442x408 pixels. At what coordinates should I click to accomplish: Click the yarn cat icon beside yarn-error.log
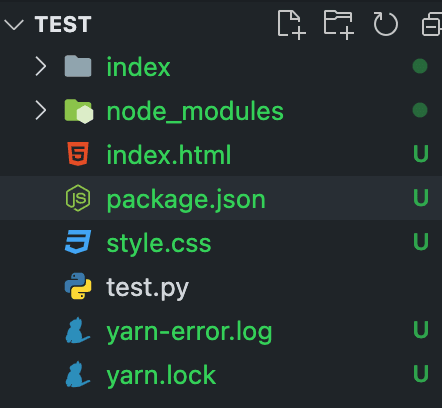(x=77, y=330)
